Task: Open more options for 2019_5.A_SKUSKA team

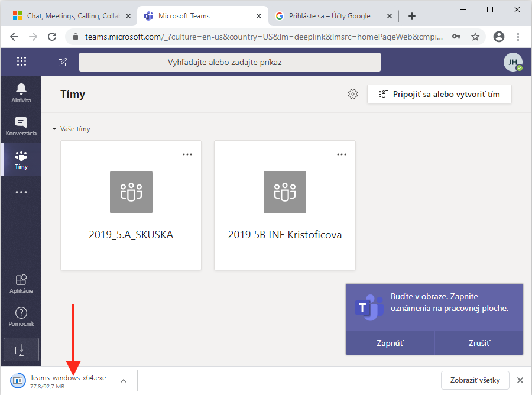Action: coord(187,154)
